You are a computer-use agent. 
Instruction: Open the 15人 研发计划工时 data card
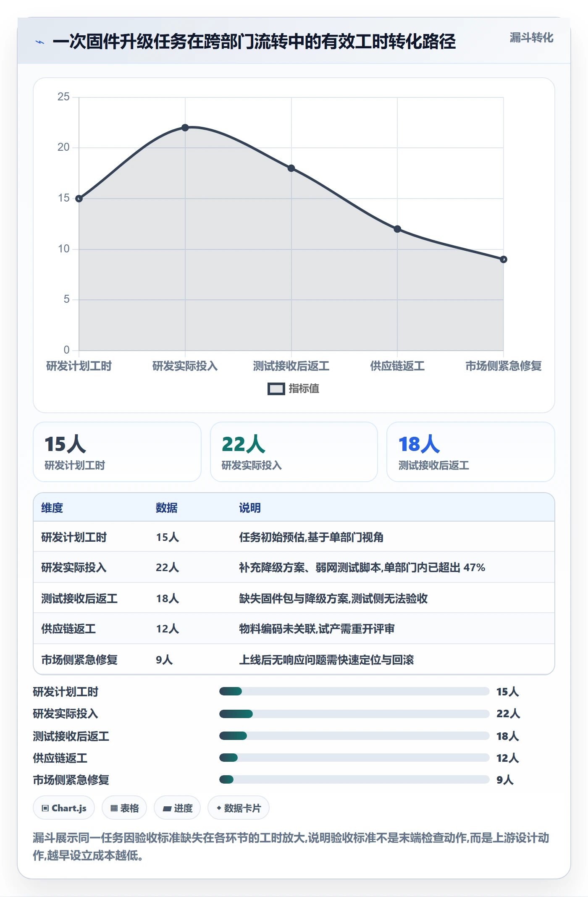click(117, 452)
